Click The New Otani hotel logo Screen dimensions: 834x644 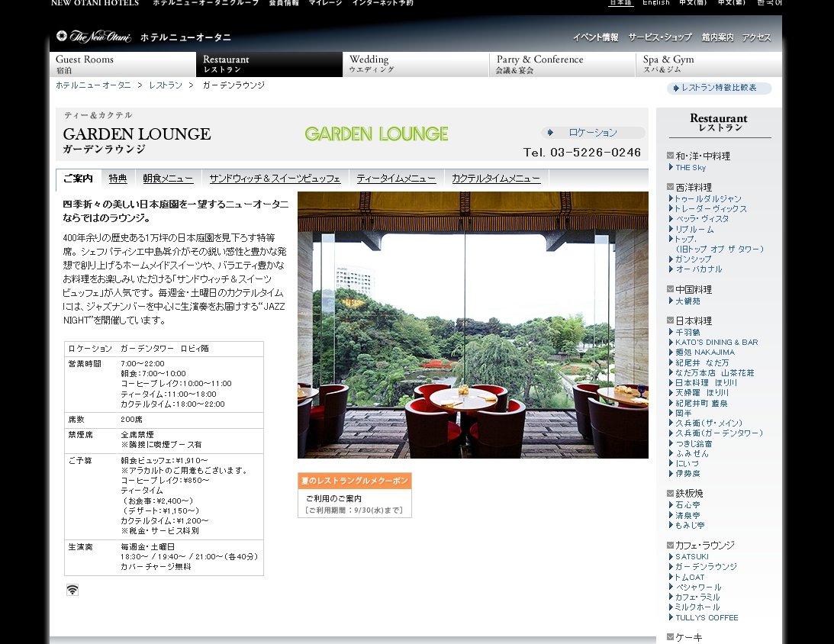[x=94, y=37]
